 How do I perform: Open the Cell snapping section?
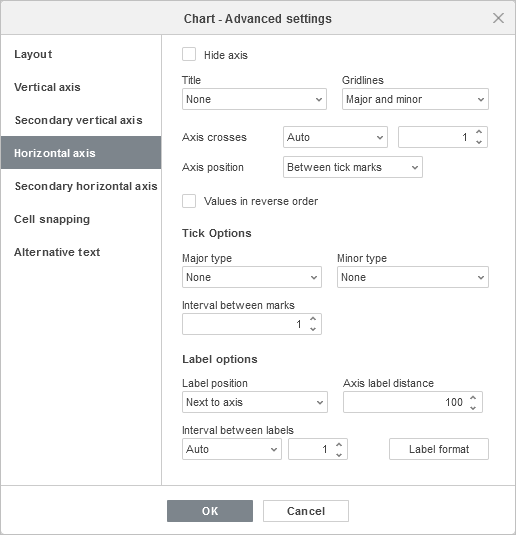(x=81, y=219)
